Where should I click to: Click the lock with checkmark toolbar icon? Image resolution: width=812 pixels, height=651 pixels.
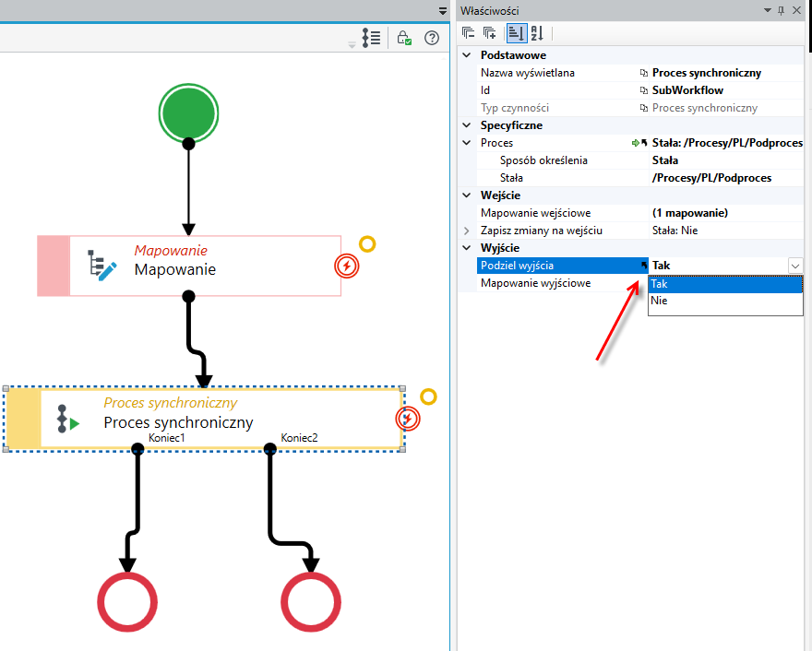pyautogui.click(x=404, y=38)
